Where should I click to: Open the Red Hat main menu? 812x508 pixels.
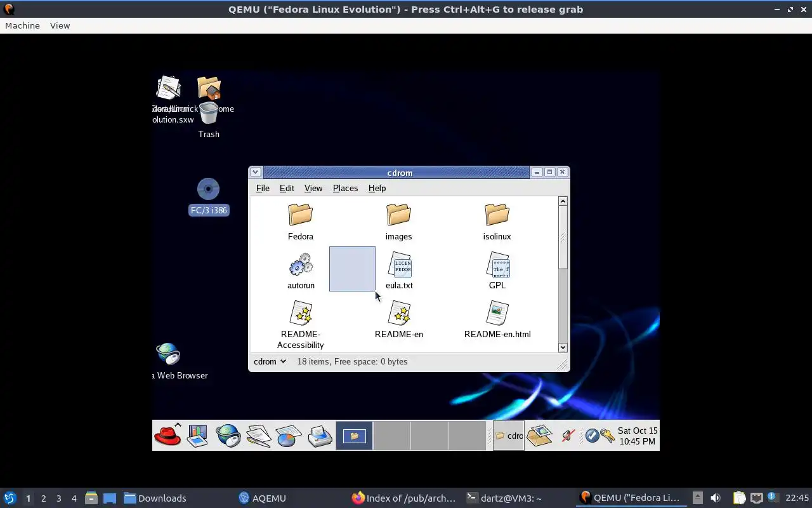pos(167,436)
